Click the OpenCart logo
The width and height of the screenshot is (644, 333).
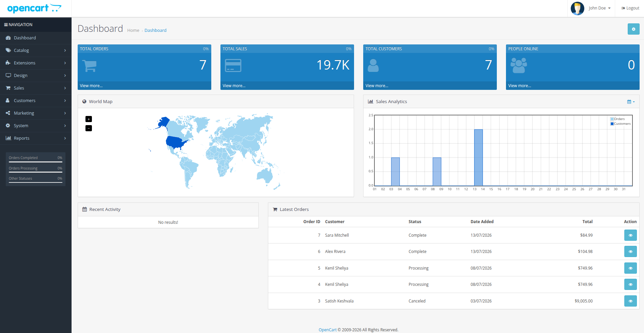click(x=34, y=8)
